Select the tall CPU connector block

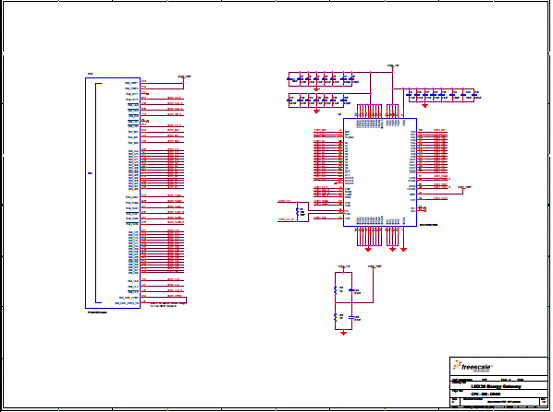(x=113, y=193)
